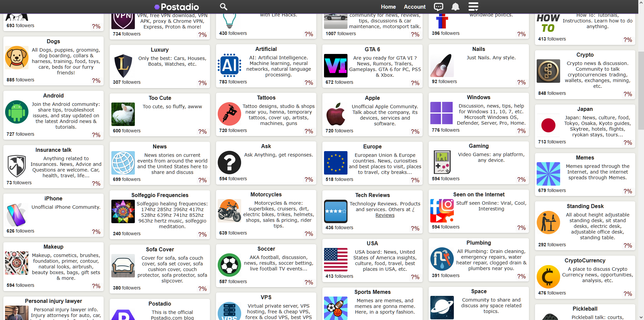Click the GTA 6 VI icon

point(336,66)
